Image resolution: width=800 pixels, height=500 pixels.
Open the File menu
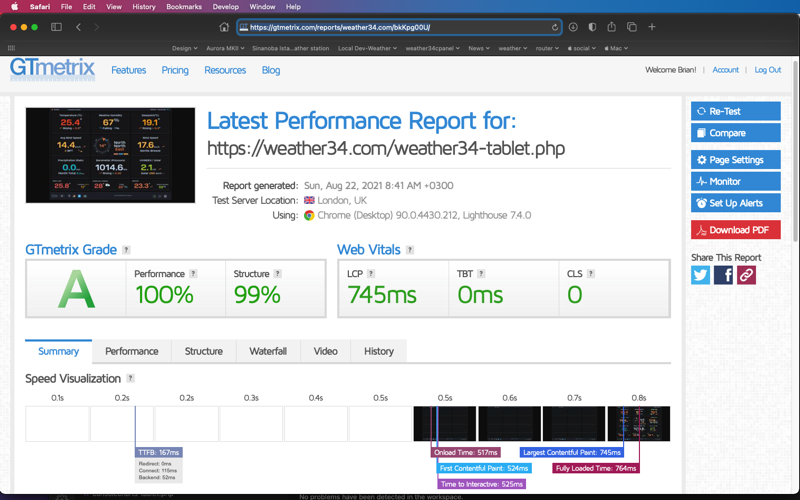click(x=66, y=7)
